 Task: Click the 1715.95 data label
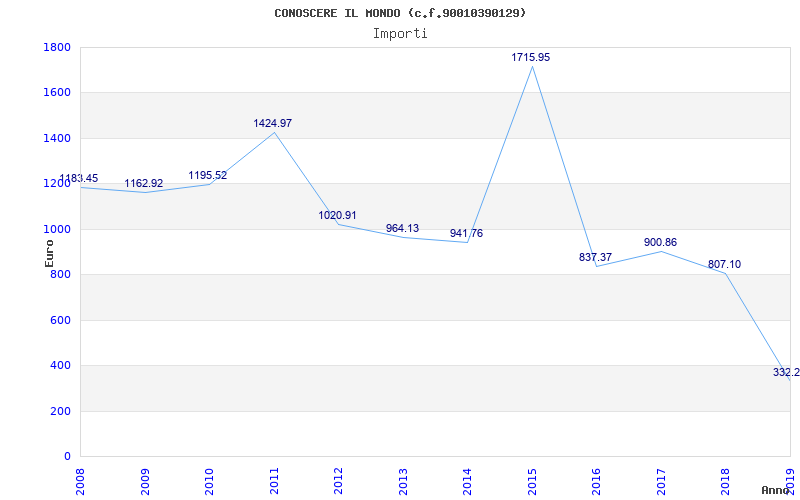pyautogui.click(x=531, y=57)
